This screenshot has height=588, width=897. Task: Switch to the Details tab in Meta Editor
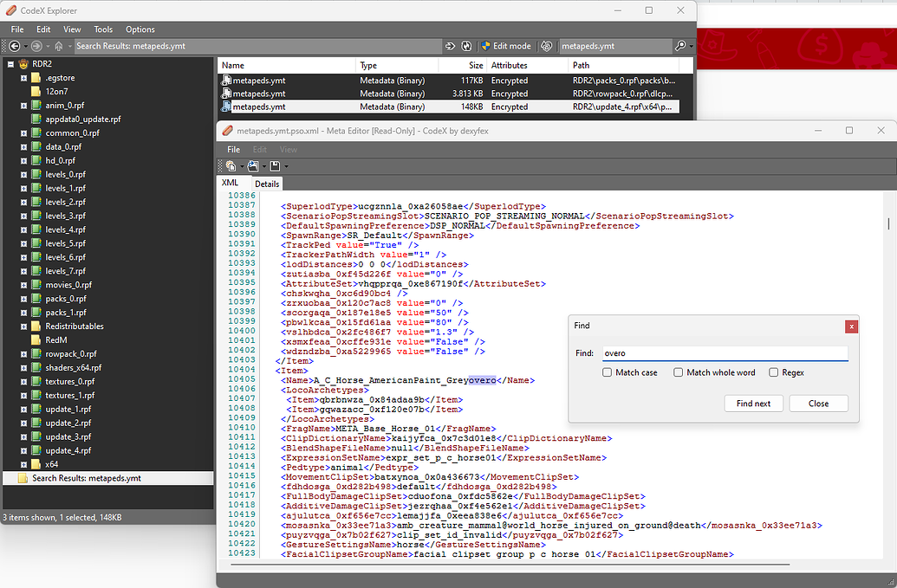(x=267, y=184)
